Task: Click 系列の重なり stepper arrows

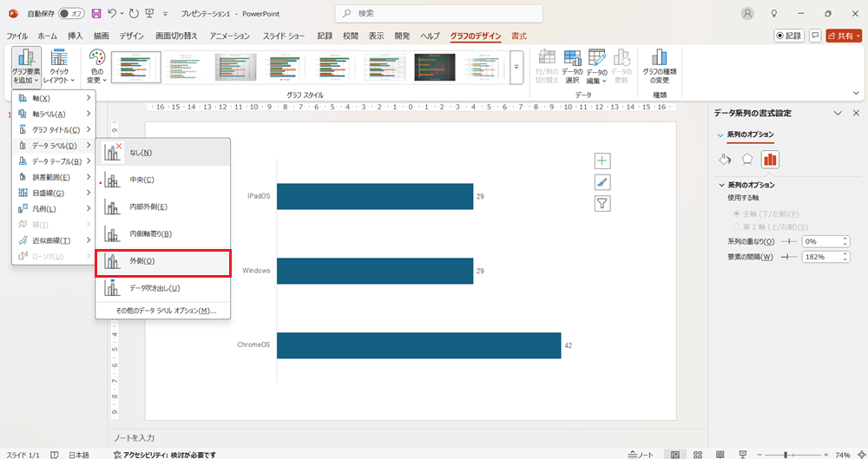Action: pyautogui.click(x=845, y=241)
